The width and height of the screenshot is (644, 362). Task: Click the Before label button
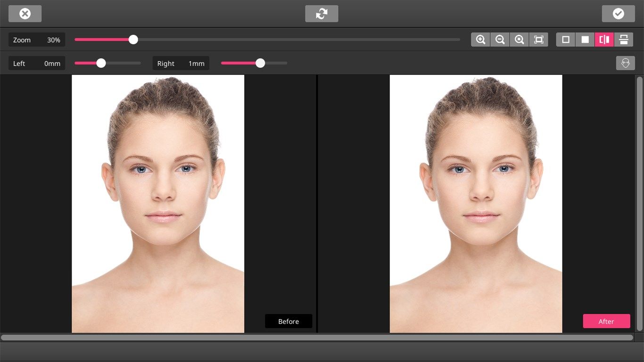click(x=289, y=321)
